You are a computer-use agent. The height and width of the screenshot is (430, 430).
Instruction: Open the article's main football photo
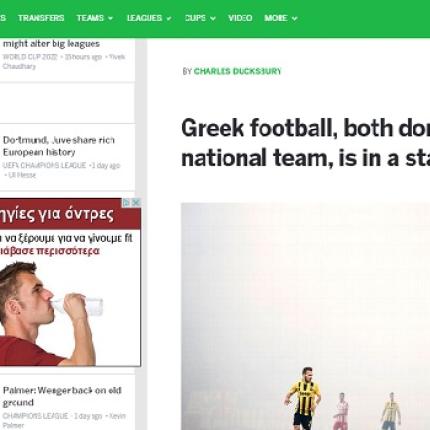click(305, 316)
